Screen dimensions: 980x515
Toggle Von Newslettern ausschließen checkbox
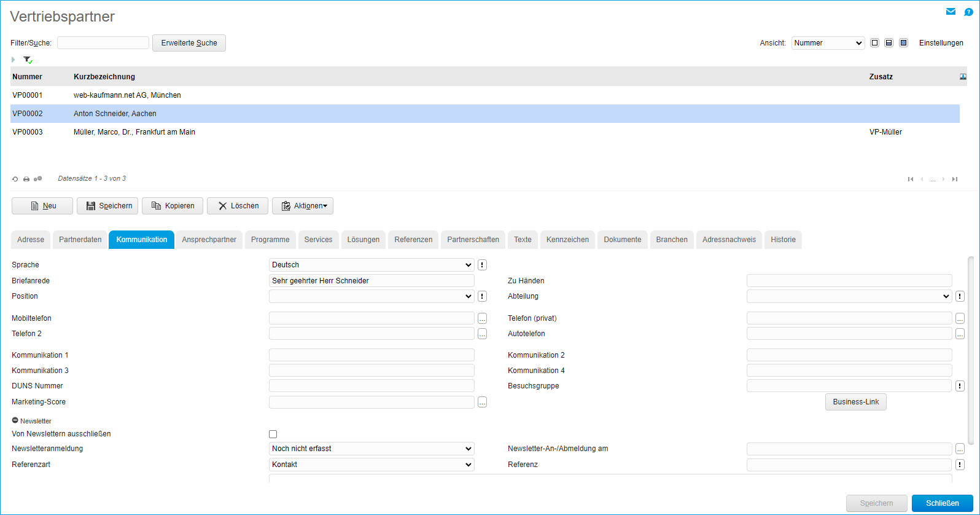[273, 434]
